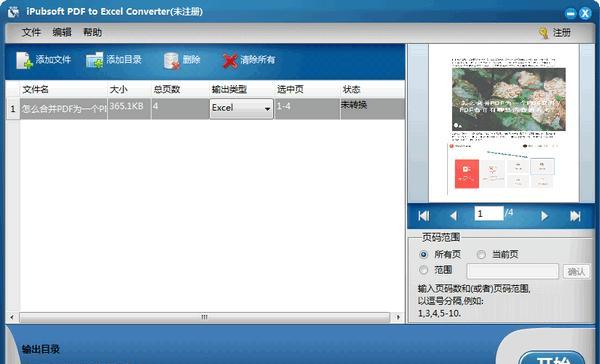Close the converter window

point(585,14)
